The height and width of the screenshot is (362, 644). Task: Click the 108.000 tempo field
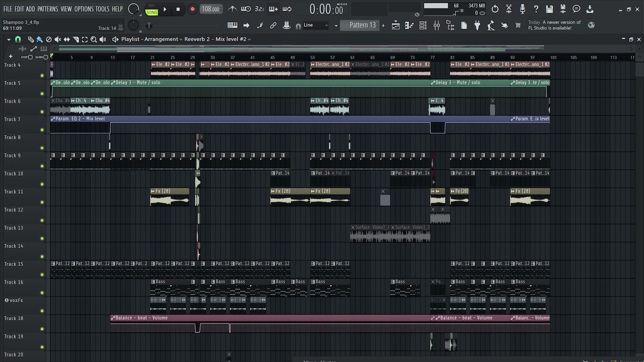[211, 9]
